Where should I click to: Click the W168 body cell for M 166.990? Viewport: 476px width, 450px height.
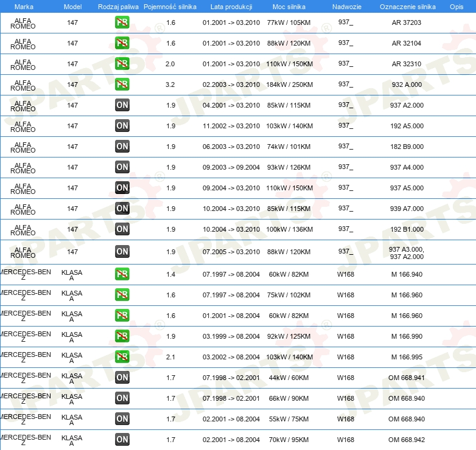(346, 336)
